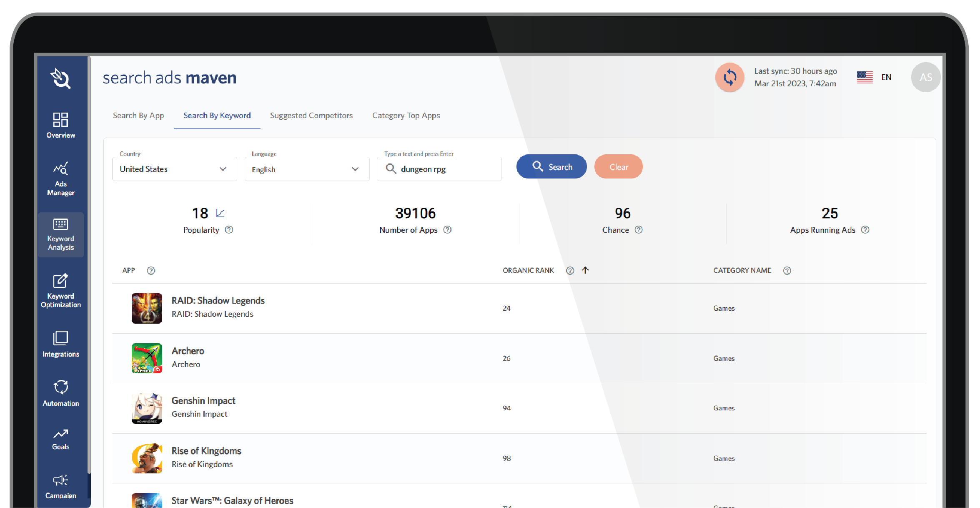
Task: Click the CATEGORY NAME column header
Action: [742, 271]
